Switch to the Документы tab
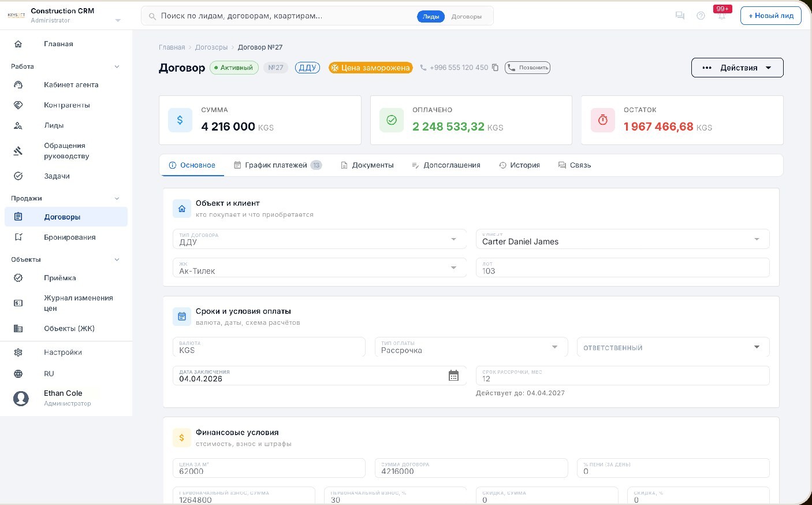 pyautogui.click(x=367, y=165)
